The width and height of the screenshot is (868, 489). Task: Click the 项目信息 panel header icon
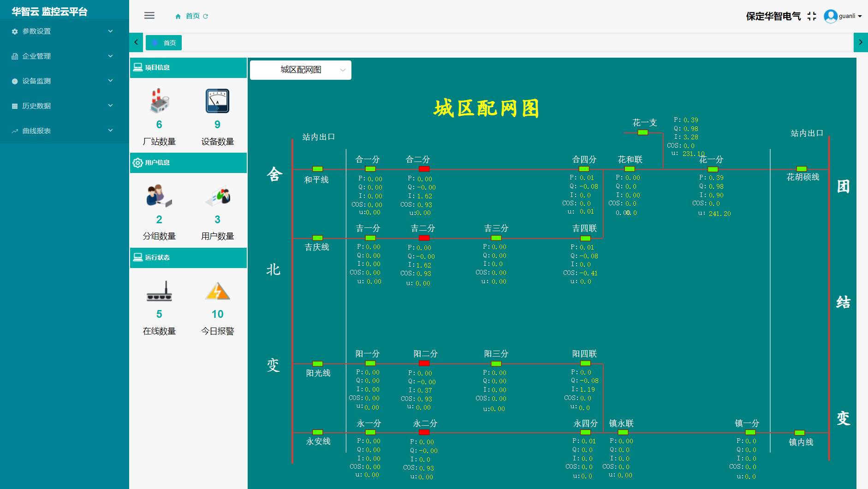click(137, 67)
